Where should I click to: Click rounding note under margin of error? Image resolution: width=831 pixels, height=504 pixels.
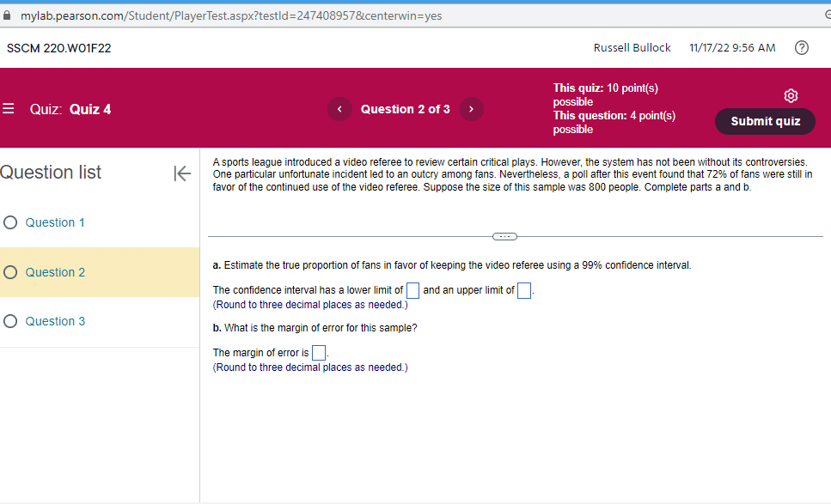coord(310,367)
